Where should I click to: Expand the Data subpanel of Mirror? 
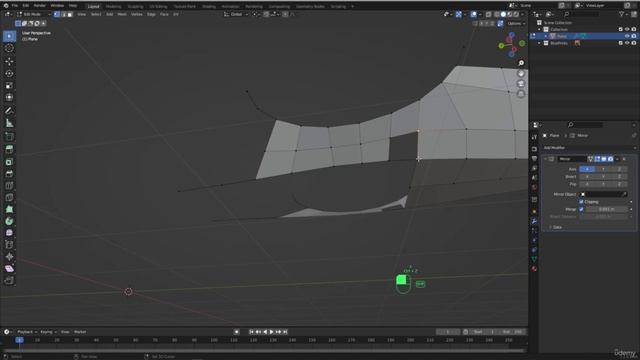pyautogui.click(x=557, y=227)
